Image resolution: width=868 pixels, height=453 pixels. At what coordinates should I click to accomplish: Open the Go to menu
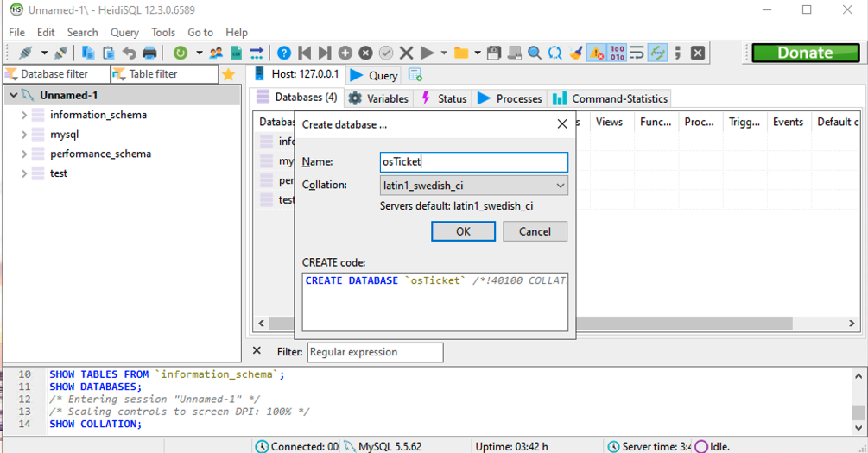pos(200,33)
